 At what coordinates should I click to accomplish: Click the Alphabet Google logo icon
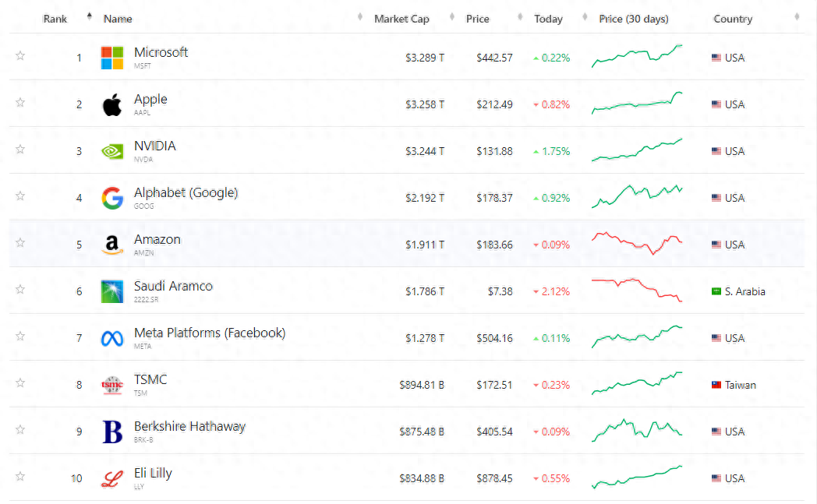coord(112,198)
